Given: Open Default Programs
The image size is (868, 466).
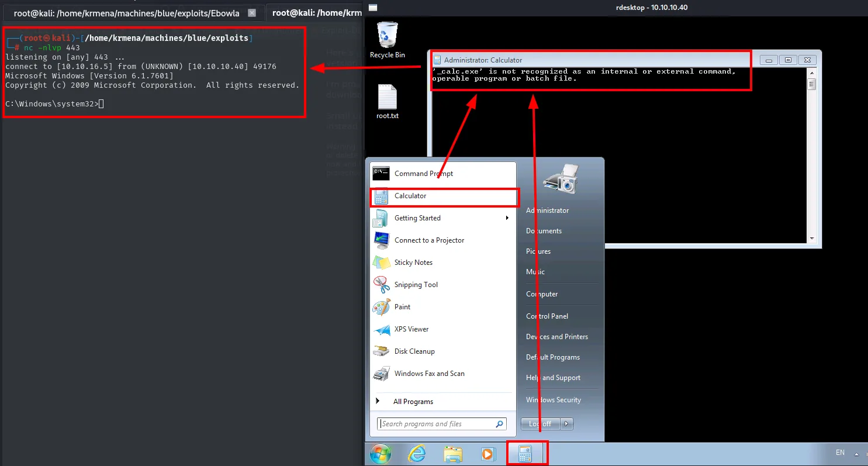Looking at the screenshot, I should coord(553,357).
